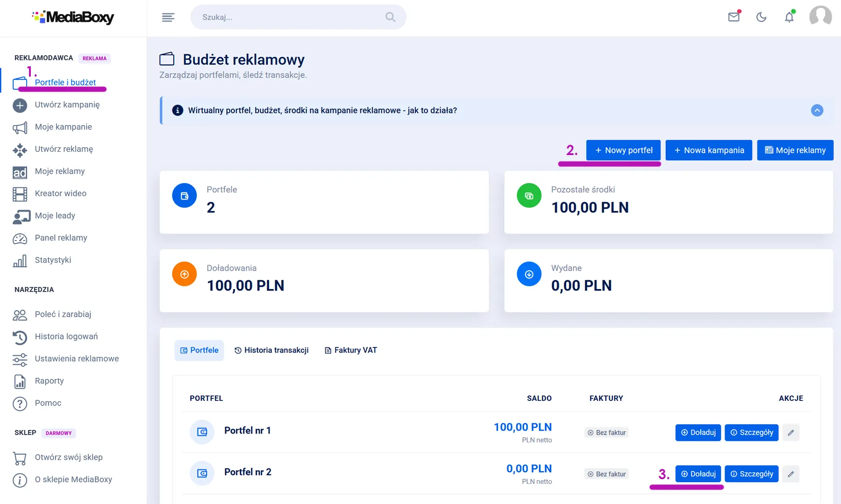
Task: Toggle dark mode moon icon
Action: [762, 17]
